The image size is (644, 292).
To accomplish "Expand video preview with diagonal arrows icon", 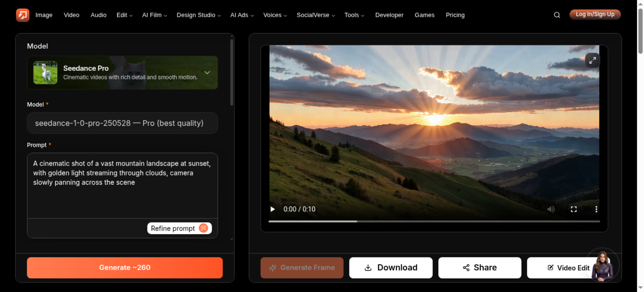I will click(592, 60).
